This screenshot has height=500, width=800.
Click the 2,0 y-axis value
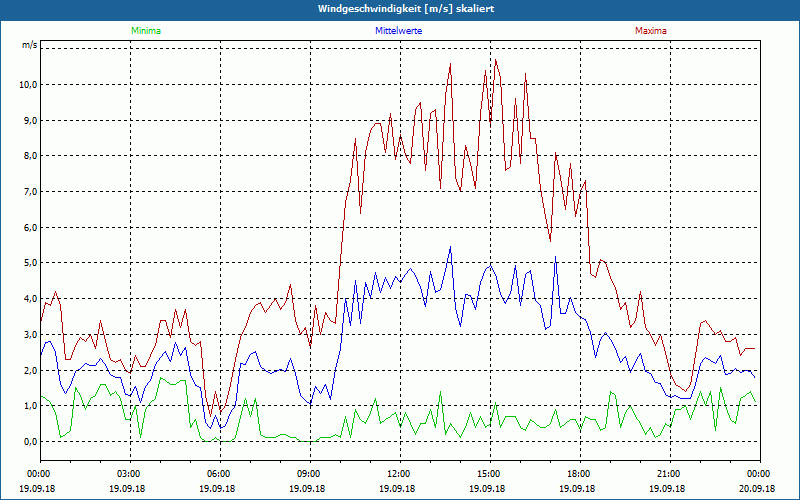pyautogui.click(x=30, y=370)
